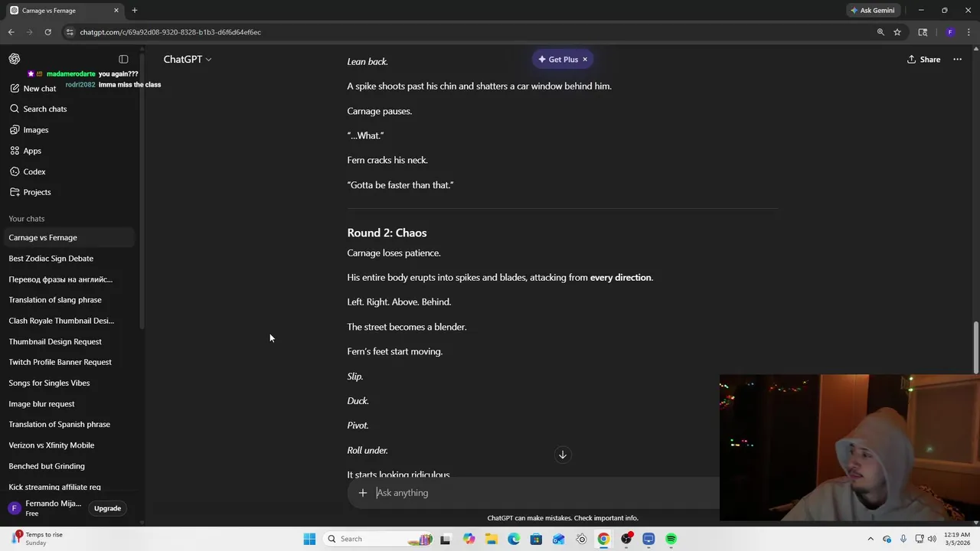Open File Explorer from the taskbar
The image size is (980, 551).
[x=491, y=539]
